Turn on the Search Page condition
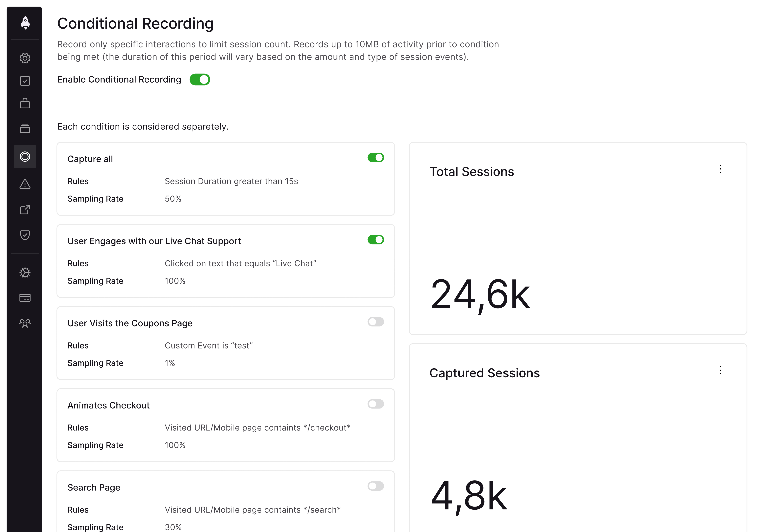The image size is (758, 532). coord(375,486)
